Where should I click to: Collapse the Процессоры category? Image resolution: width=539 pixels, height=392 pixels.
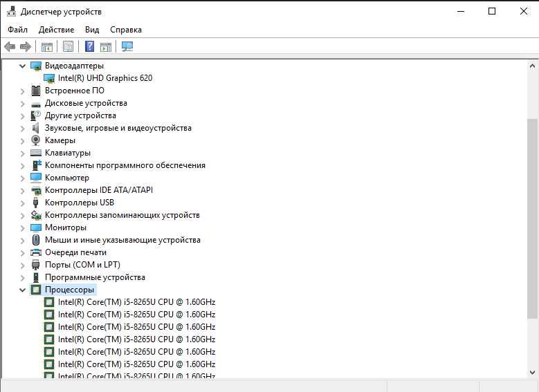(x=22, y=290)
